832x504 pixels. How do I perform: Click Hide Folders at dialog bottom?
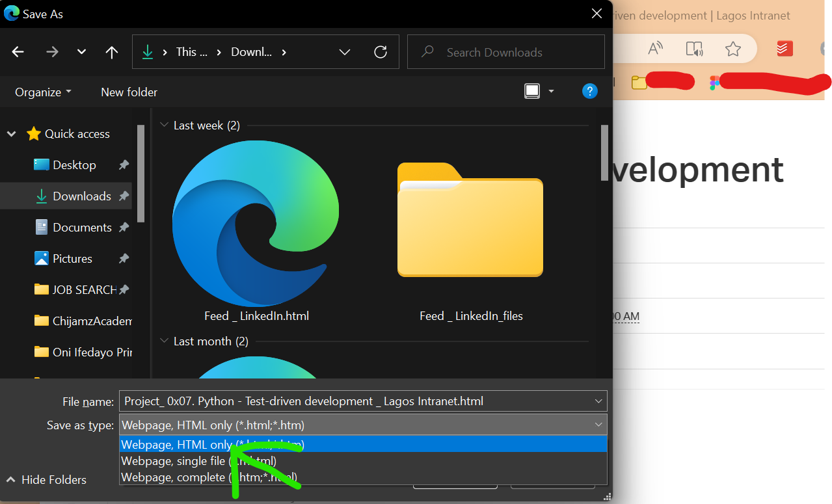point(46,480)
